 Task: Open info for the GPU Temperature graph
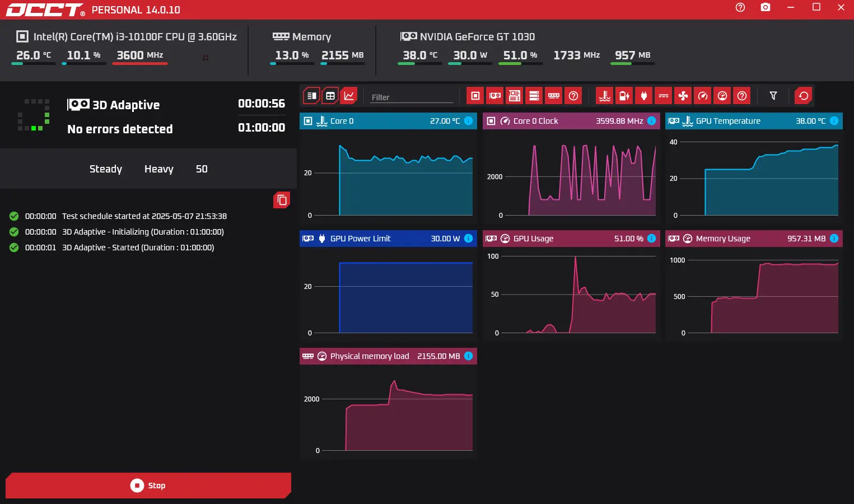click(x=834, y=121)
